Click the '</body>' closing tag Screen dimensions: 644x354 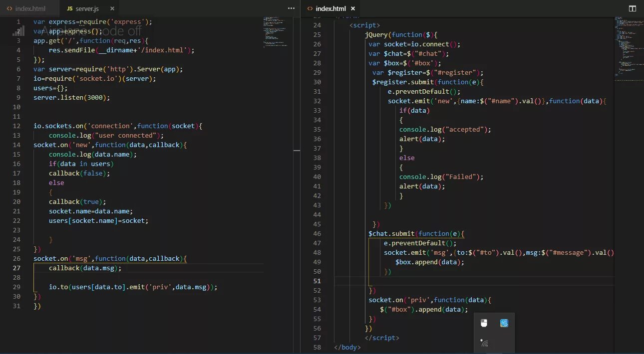pos(347,347)
